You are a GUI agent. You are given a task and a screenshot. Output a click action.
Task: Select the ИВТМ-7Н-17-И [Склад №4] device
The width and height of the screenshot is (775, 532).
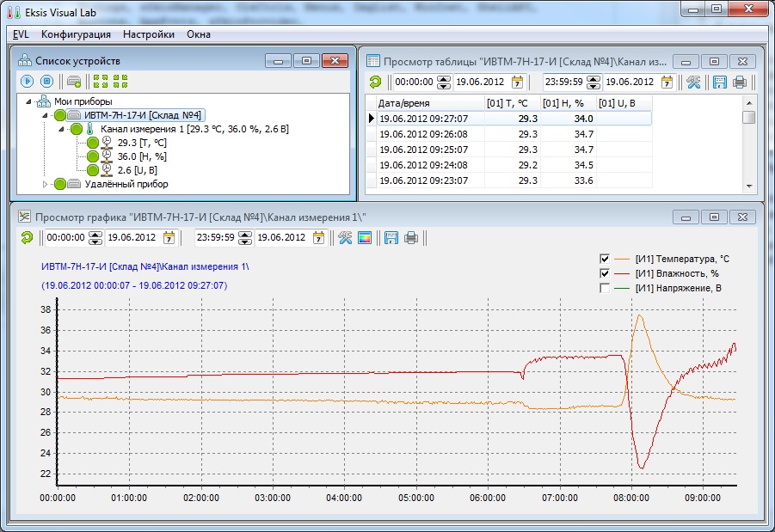click(x=142, y=115)
